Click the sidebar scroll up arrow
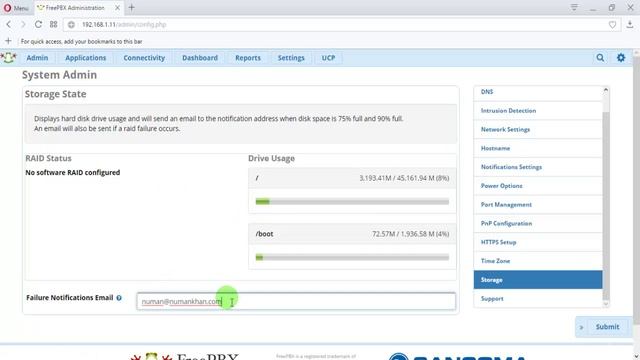640x360 pixels. tap(606, 90)
